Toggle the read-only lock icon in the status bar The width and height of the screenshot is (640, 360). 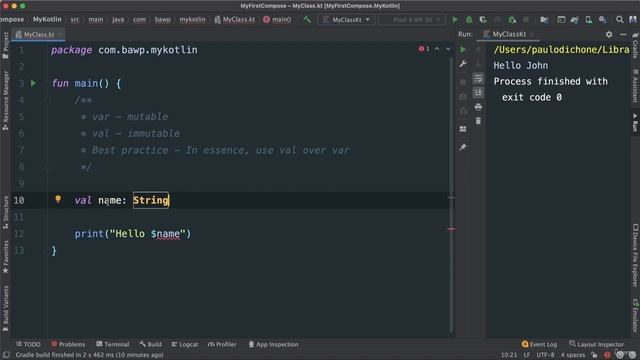point(594,355)
